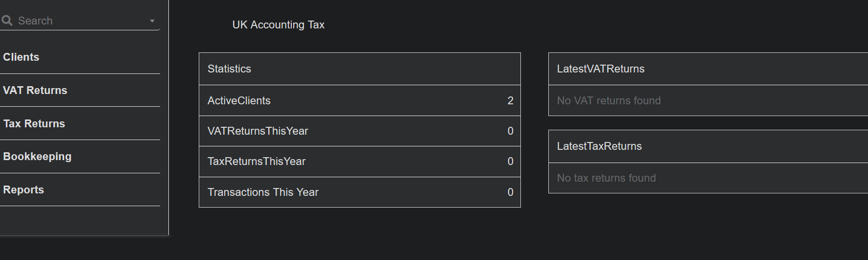Select Tax Returns in the sidebar
The height and width of the screenshot is (260, 868).
coord(34,124)
